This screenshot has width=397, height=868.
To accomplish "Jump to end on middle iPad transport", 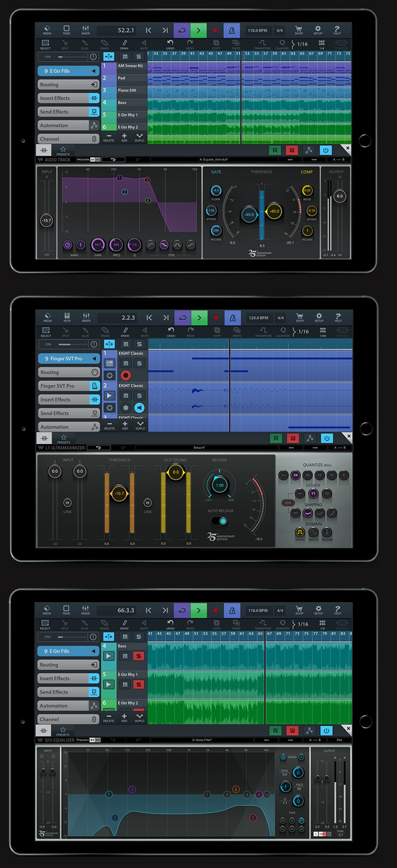I will point(165,317).
